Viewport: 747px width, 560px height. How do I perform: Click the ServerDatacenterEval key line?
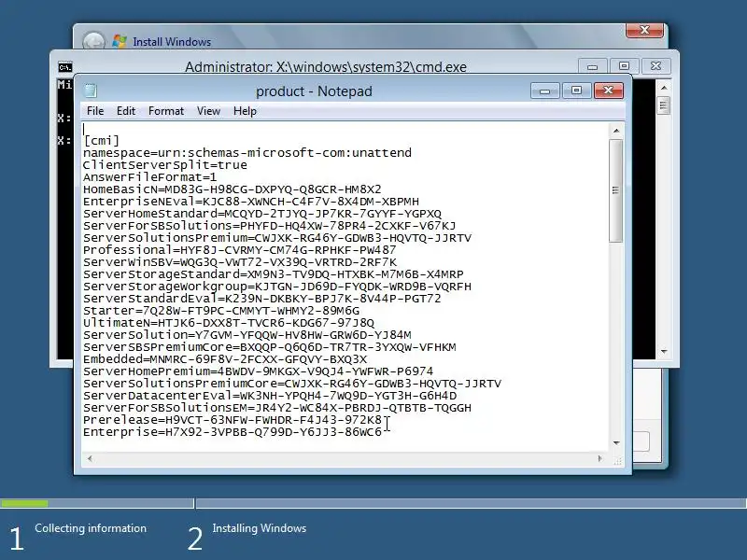[270, 396]
